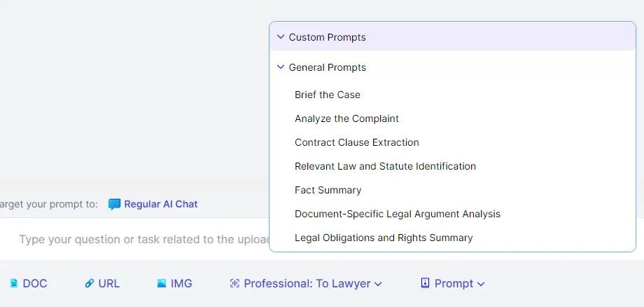The height and width of the screenshot is (307, 644).
Task: Select the Brief the Case prompt
Action: tap(328, 95)
